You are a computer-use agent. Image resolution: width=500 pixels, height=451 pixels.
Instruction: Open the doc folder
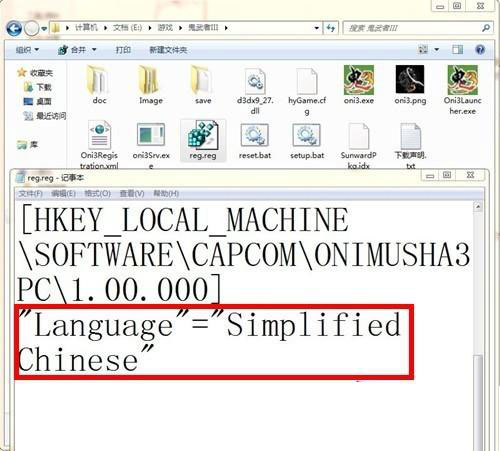click(x=99, y=85)
